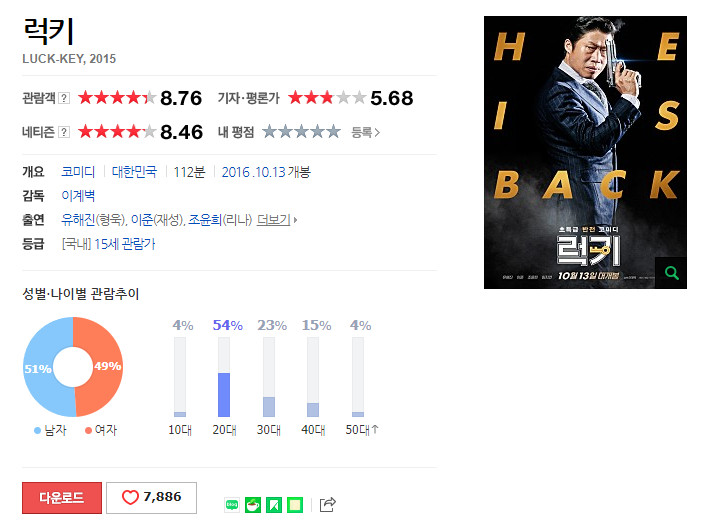Open director 이계벽 page
The width and height of the screenshot is (708, 528).
(x=78, y=196)
